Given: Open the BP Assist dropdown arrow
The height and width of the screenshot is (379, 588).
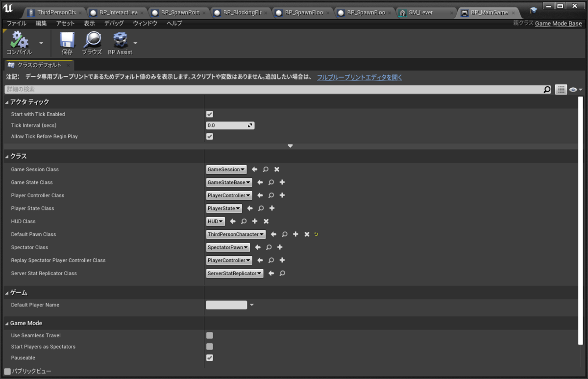Looking at the screenshot, I should (x=135, y=43).
